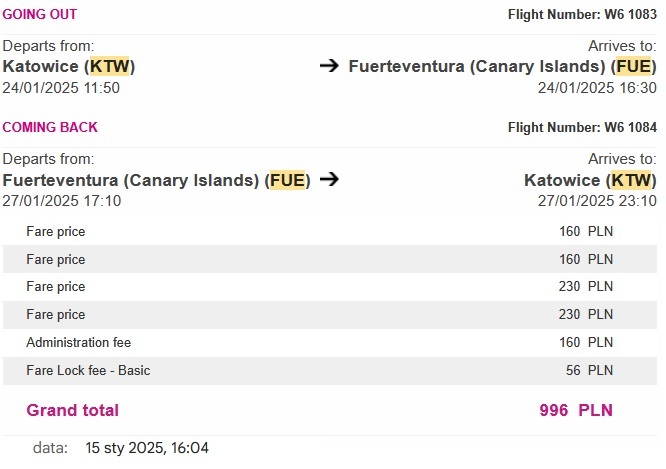The image size is (666, 469).
Task: Click the arrow icon in Going Out route
Action: (329, 65)
